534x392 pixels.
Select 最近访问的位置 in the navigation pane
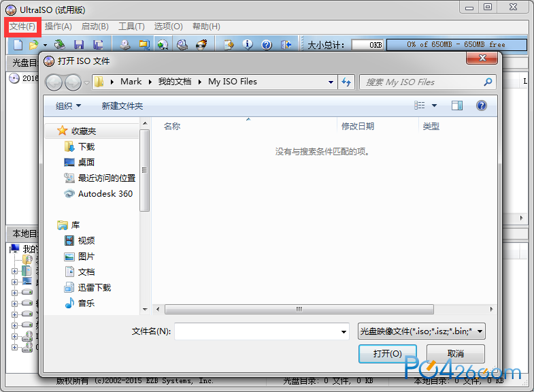[x=107, y=178]
